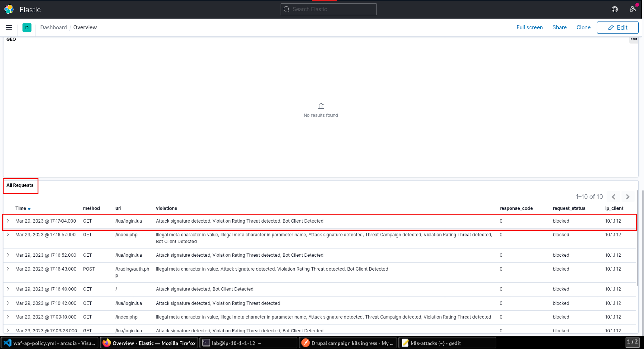Open the hamburger navigation menu
Screen dimensions: 644x349
coord(9,27)
